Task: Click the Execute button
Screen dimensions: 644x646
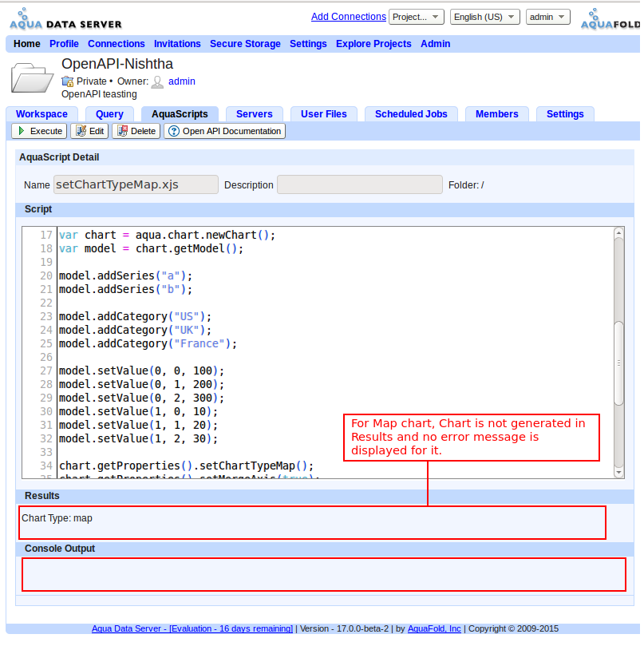Action: [x=39, y=131]
